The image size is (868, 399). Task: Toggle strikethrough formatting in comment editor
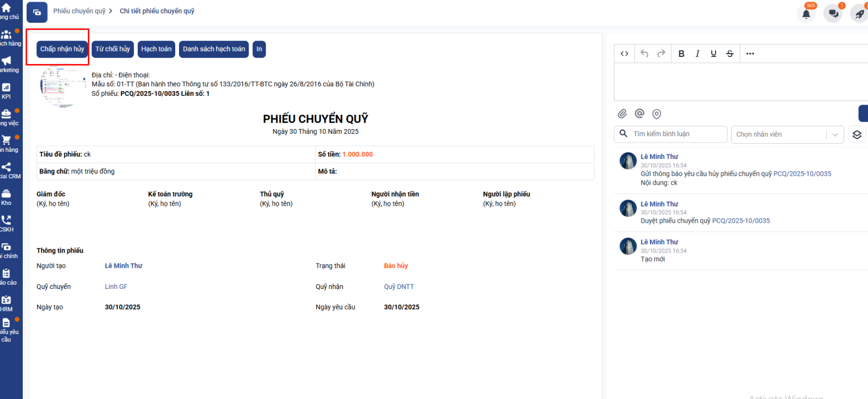coord(730,54)
